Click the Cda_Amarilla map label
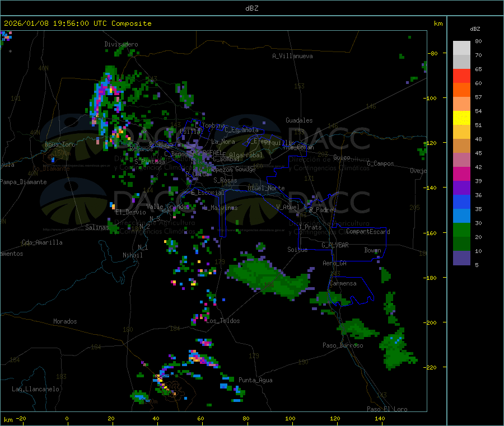Viewport: 504px width, 426px height. [42, 242]
